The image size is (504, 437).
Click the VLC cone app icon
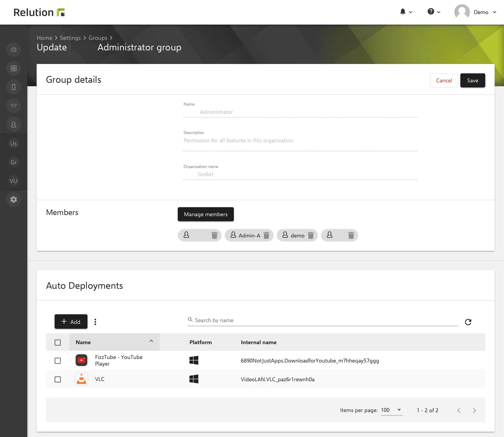[x=81, y=379]
